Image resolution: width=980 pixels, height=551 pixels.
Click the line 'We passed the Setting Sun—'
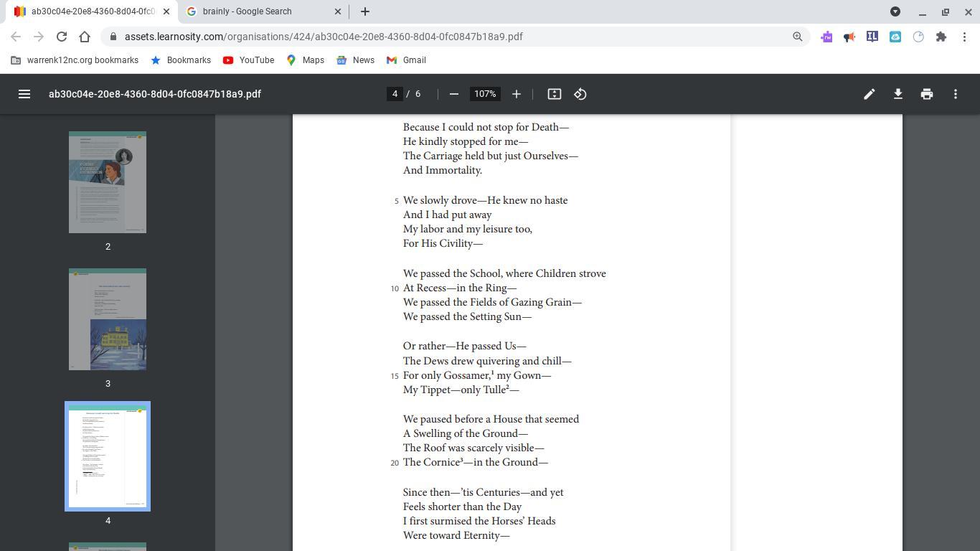[467, 316]
